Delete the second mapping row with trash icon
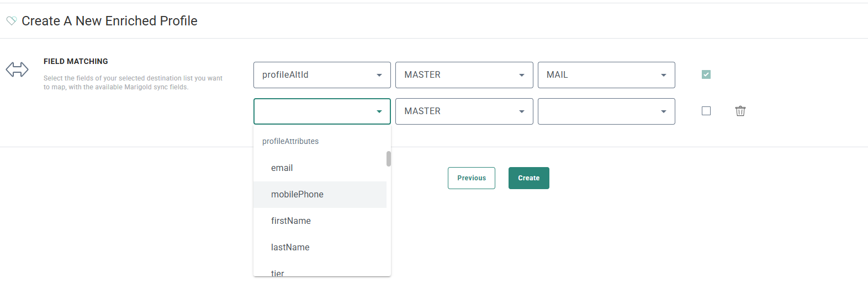The width and height of the screenshot is (868, 295). tap(740, 111)
